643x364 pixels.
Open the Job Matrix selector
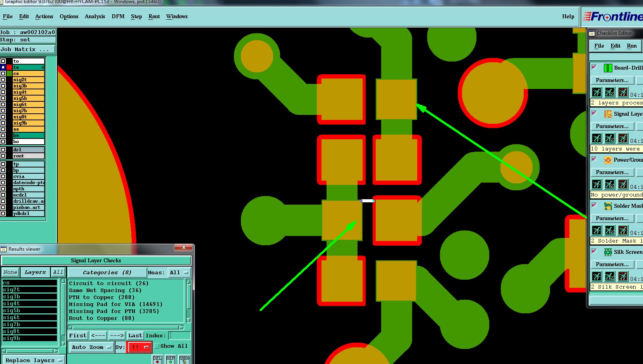(28, 50)
